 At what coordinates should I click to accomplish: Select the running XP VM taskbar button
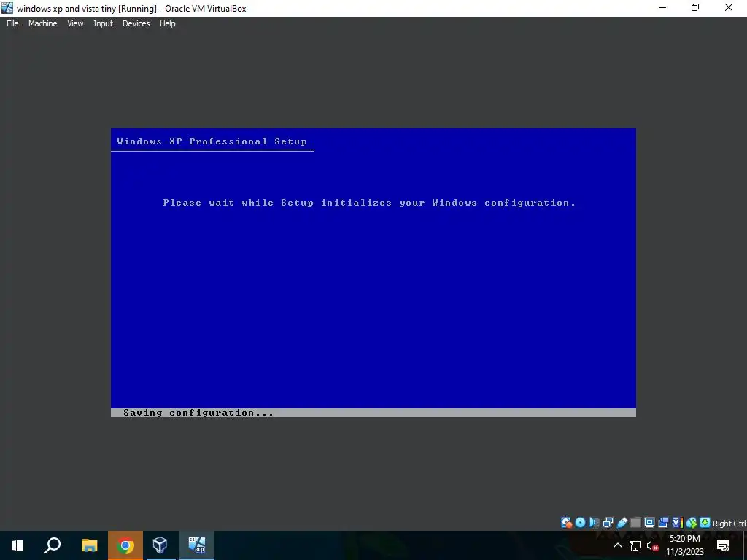[197, 545]
